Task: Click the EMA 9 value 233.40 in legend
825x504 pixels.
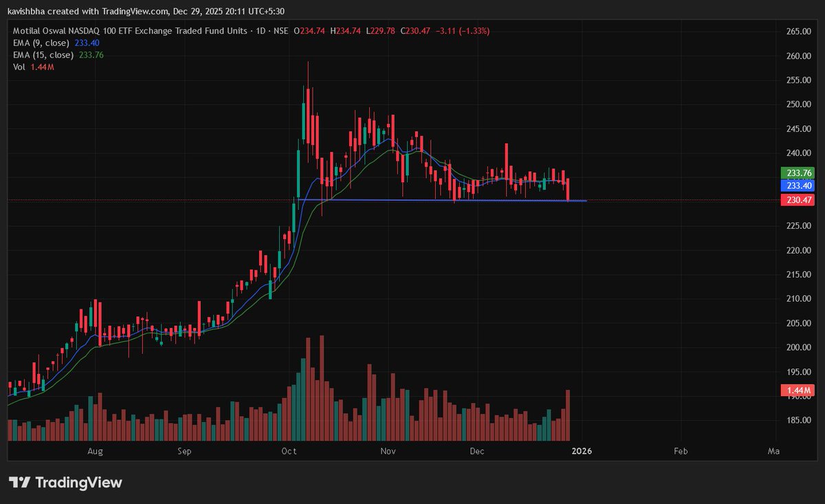Action: coord(87,43)
